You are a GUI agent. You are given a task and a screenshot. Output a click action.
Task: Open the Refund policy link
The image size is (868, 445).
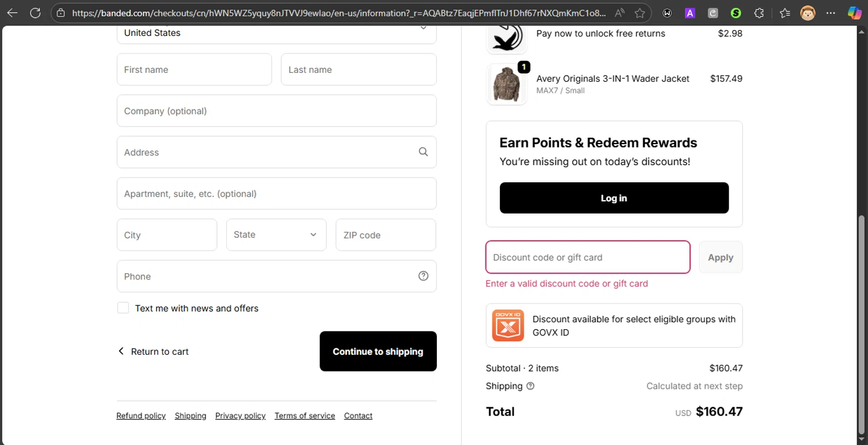[141, 415]
